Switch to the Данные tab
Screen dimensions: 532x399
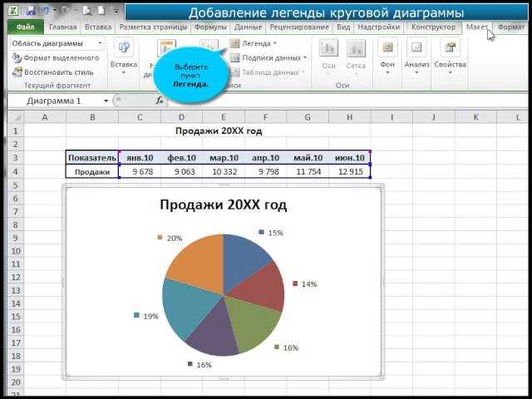248,27
